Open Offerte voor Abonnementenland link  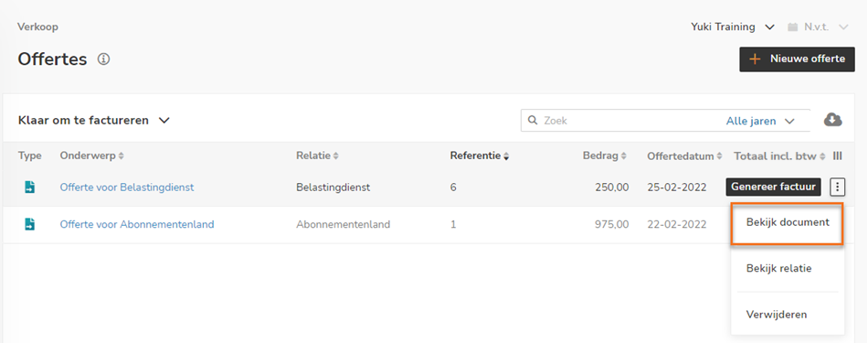coord(137,224)
